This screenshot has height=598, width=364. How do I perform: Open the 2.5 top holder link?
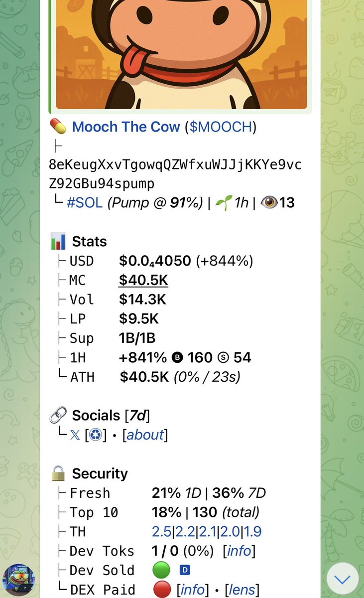[161, 532]
